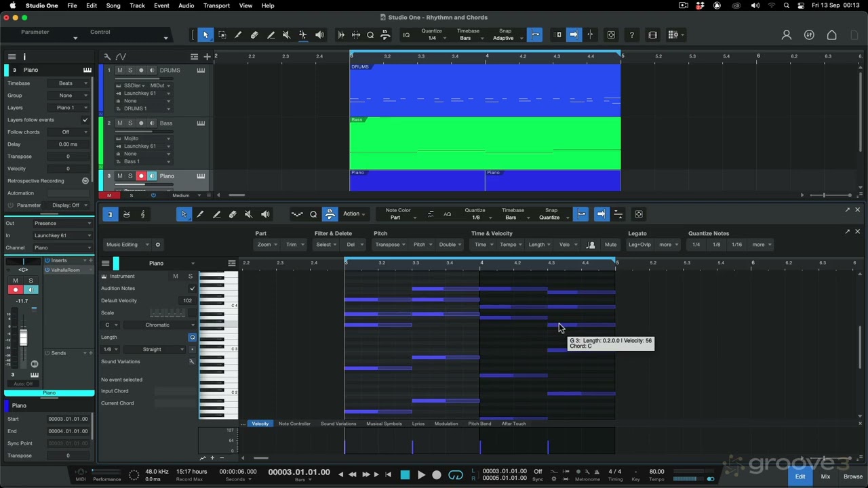Open the Music Editing dropdown
The image size is (868, 488).
point(126,245)
